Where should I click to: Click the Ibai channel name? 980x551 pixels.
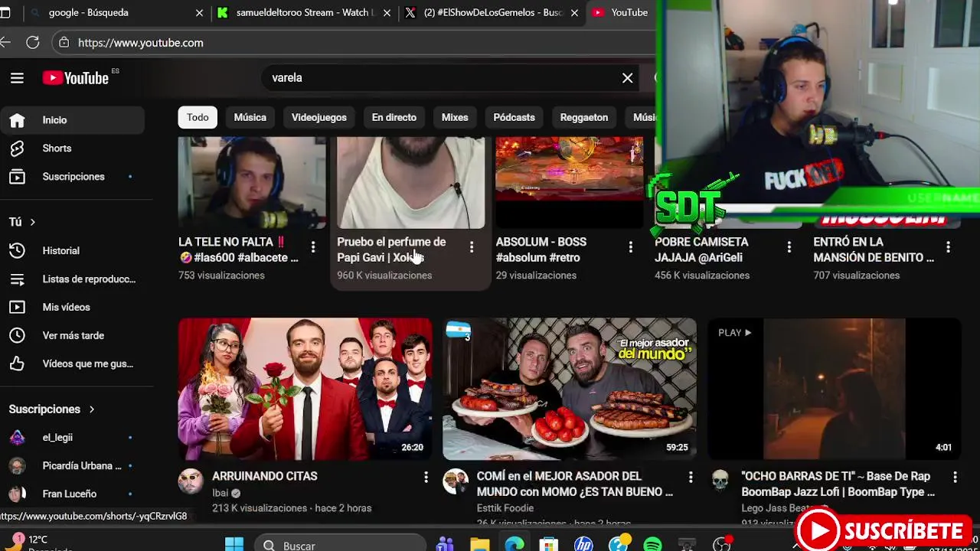click(220, 493)
